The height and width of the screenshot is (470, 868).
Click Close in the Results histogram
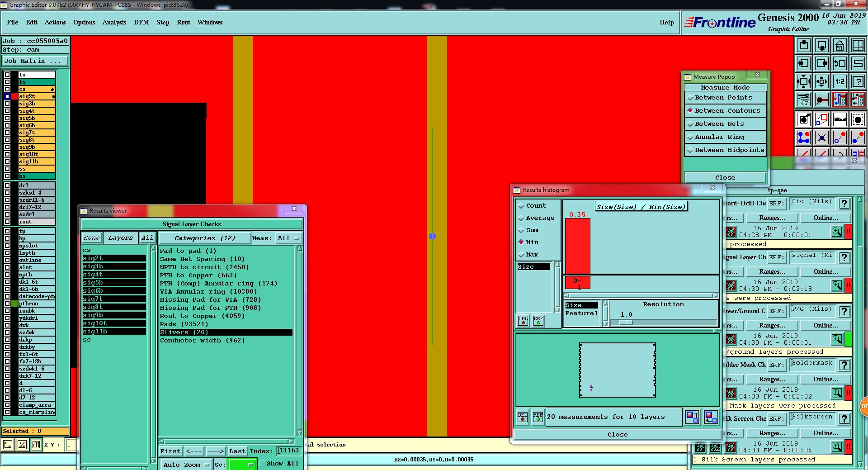(x=618, y=435)
